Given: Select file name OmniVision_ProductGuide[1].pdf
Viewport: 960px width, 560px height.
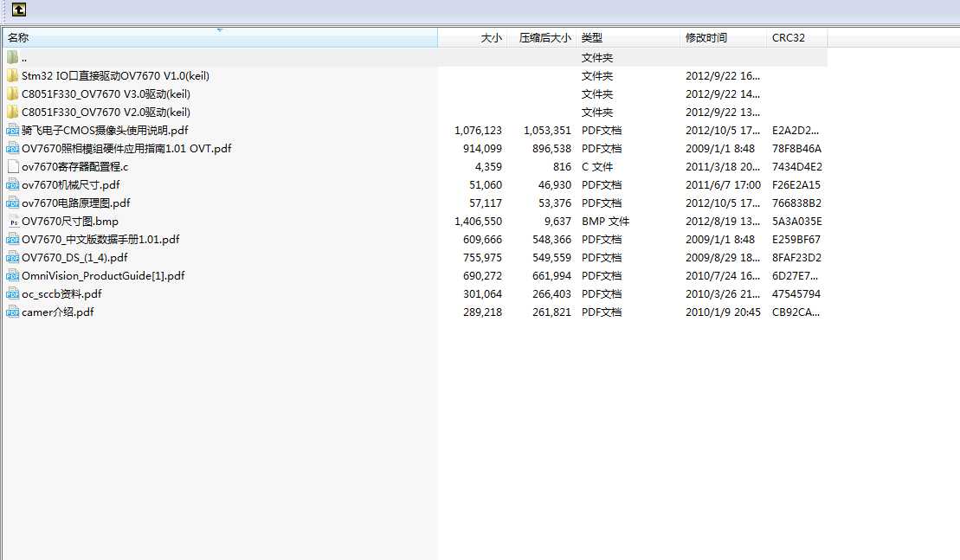Looking at the screenshot, I should (x=103, y=276).
